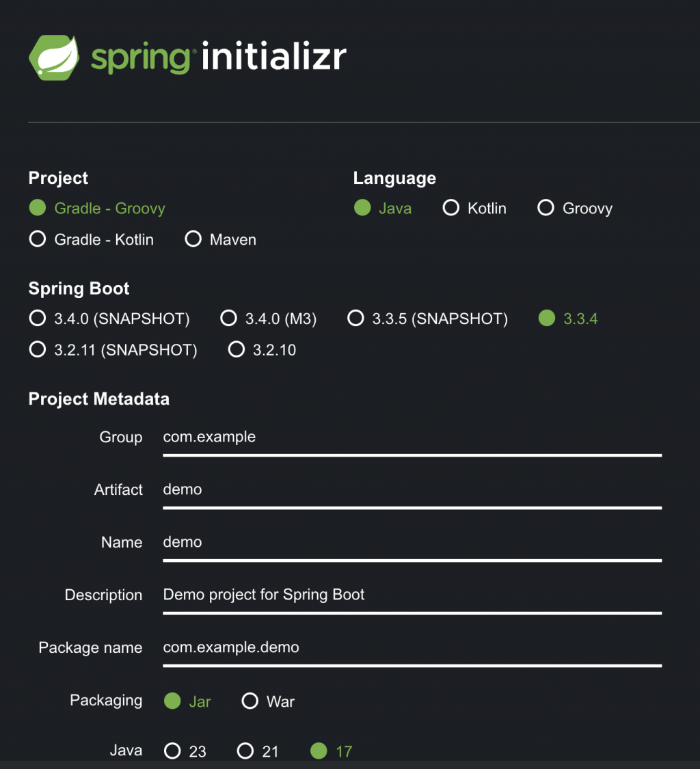
Task: Click the Package name field
Action: click(x=412, y=648)
